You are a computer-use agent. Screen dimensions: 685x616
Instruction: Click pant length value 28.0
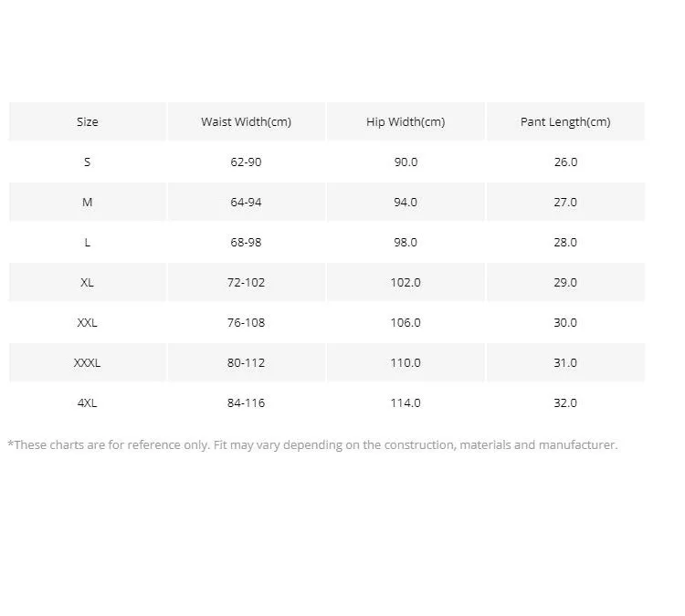coord(565,242)
